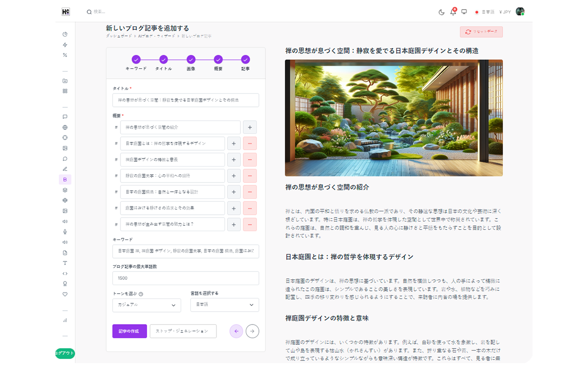The image size is (588, 365).
Task: Click the リセットデータ button
Action: click(481, 32)
